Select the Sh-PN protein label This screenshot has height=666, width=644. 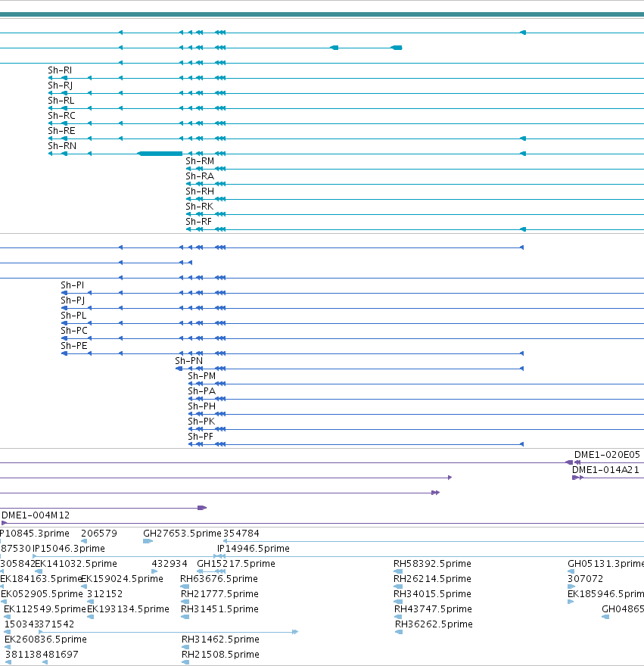point(188,361)
